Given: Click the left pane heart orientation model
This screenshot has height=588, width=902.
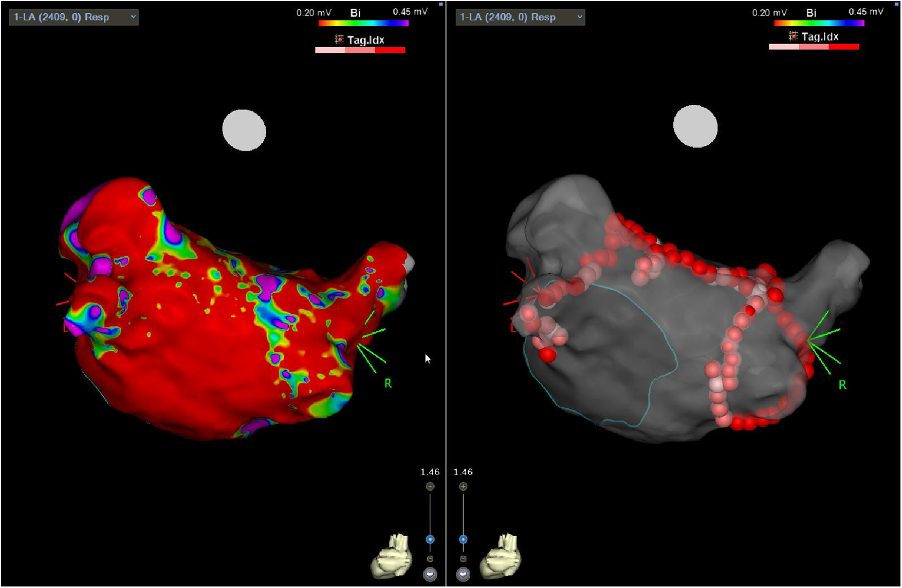Looking at the screenshot, I should [x=392, y=556].
